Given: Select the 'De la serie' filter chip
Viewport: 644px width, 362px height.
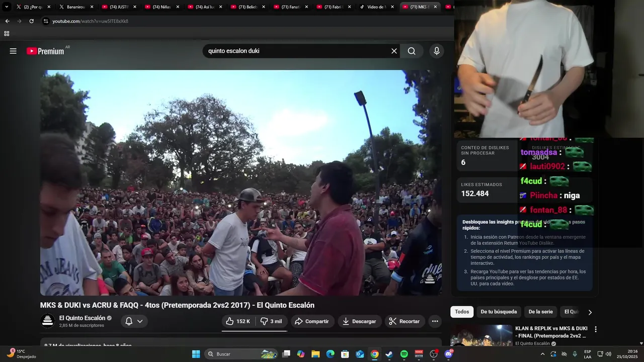Looking at the screenshot, I should tap(540, 312).
